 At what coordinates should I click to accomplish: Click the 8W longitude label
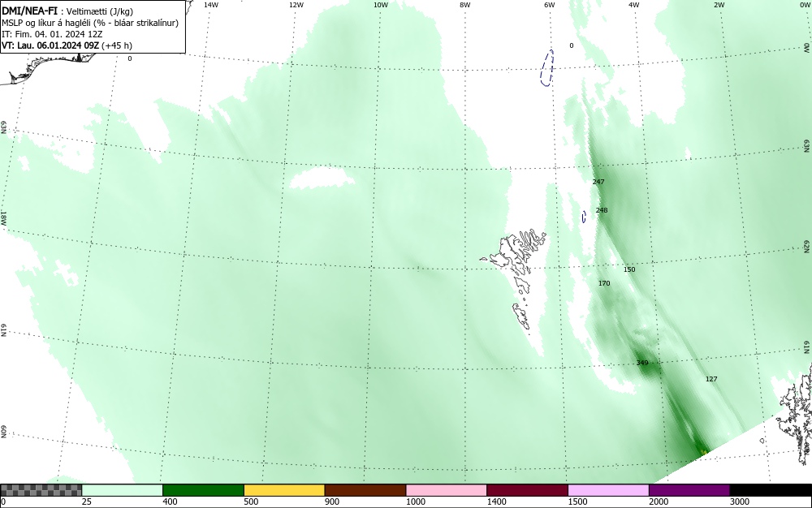point(464,5)
